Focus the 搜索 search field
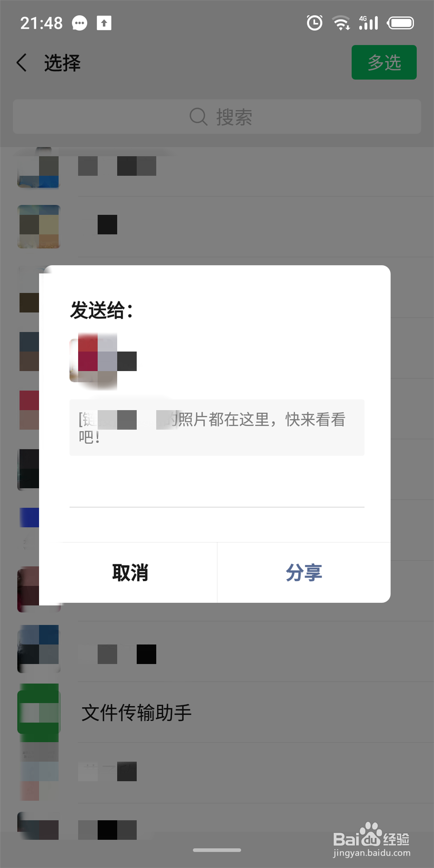Image resolution: width=434 pixels, height=868 pixels. 217,117
